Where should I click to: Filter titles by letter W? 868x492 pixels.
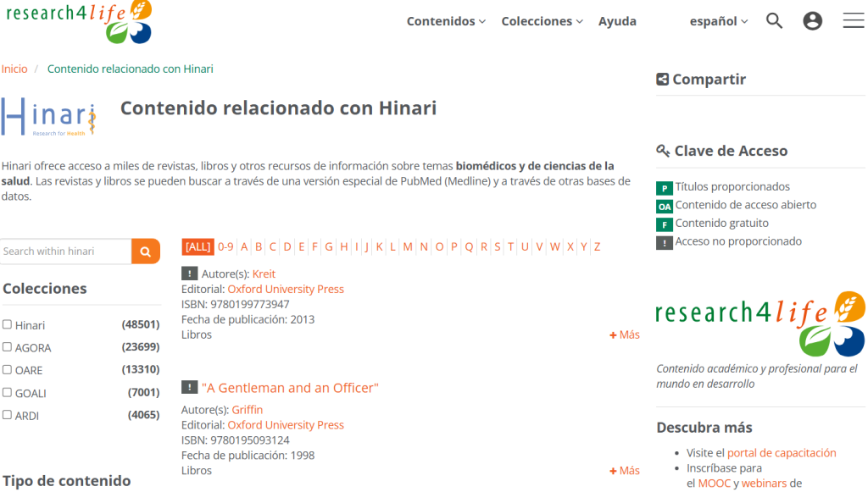[554, 246]
